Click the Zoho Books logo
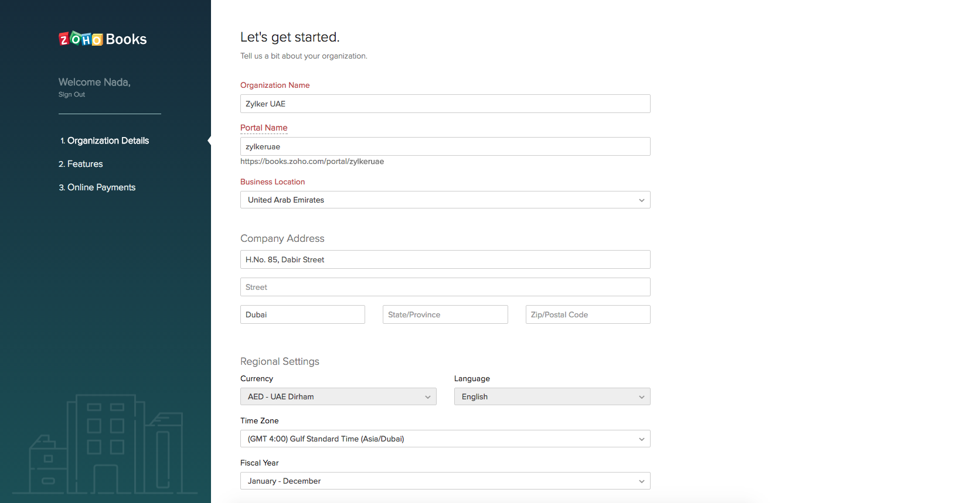This screenshot has width=980, height=503. click(x=103, y=39)
